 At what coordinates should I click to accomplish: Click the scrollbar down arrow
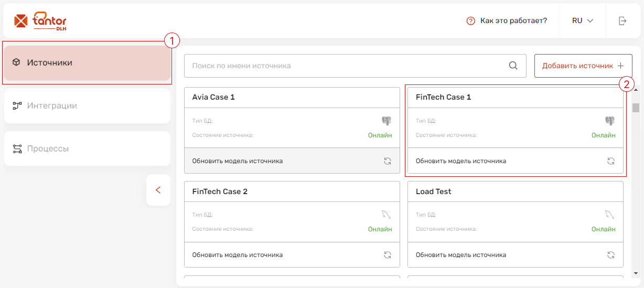click(x=636, y=273)
